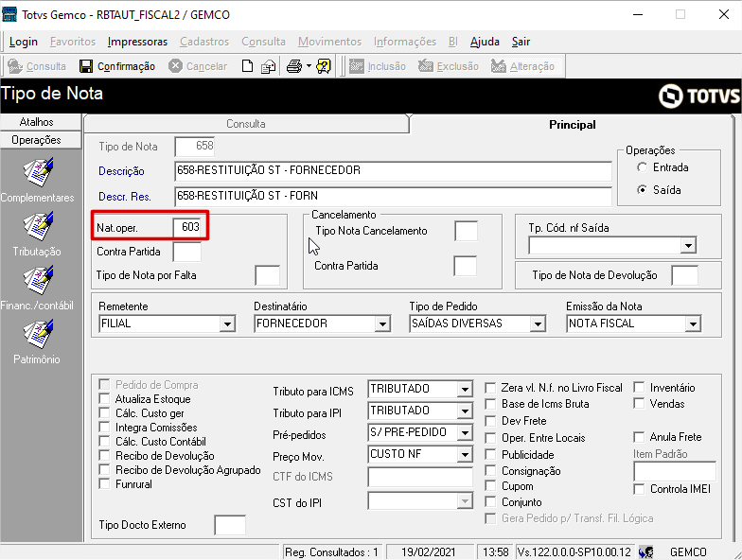The image size is (742, 560).
Task: Check the Consignação box
Action: [x=490, y=471]
